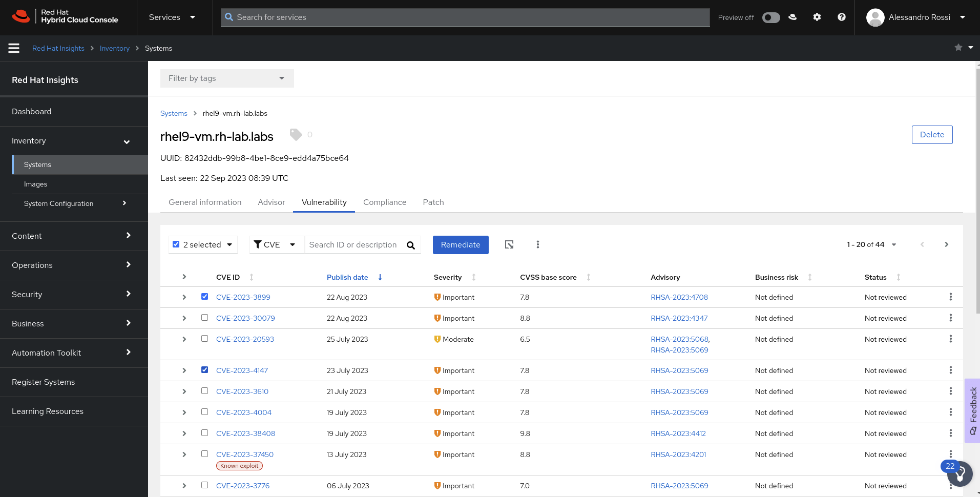This screenshot has height=497, width=980.
Task: Click the favorite star icon
Action: coord(958,48)
